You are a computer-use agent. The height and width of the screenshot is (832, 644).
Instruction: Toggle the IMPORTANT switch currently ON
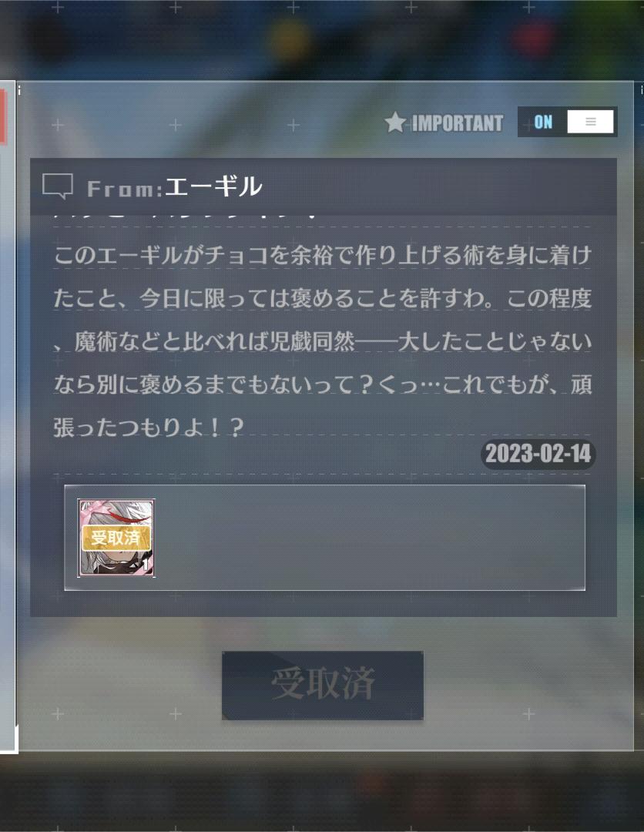[x=567, y=122]
